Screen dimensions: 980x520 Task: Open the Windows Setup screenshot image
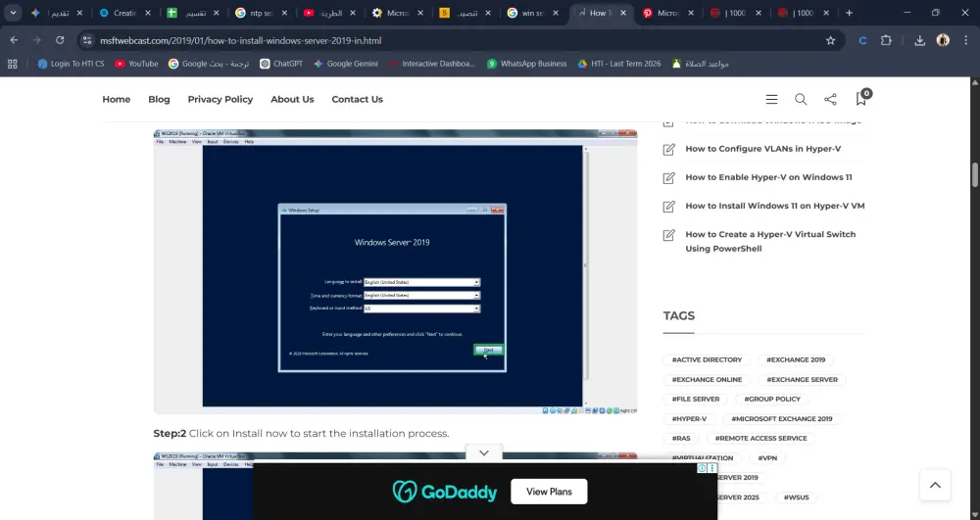point(395,271)
